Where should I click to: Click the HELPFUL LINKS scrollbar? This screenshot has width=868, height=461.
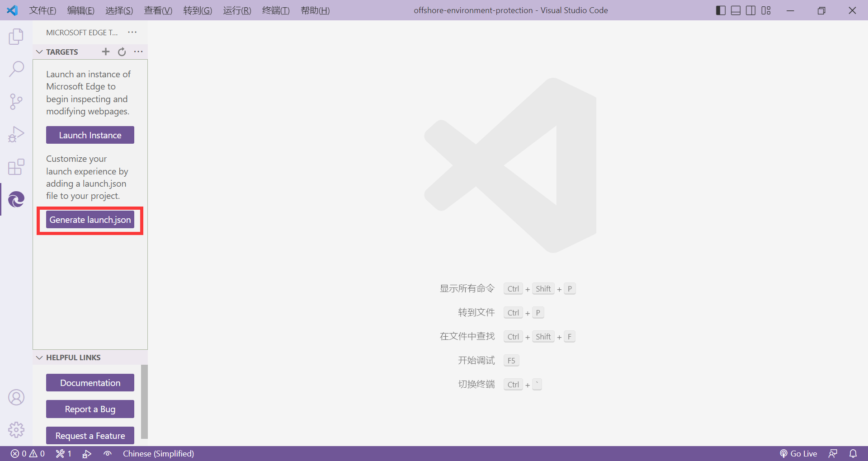pos(145,401)
